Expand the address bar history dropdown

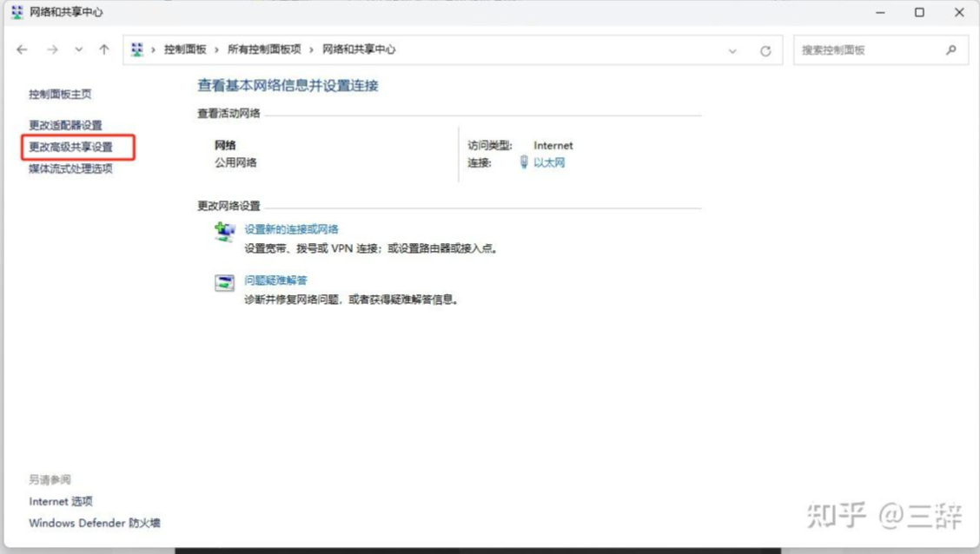point(733,50)
